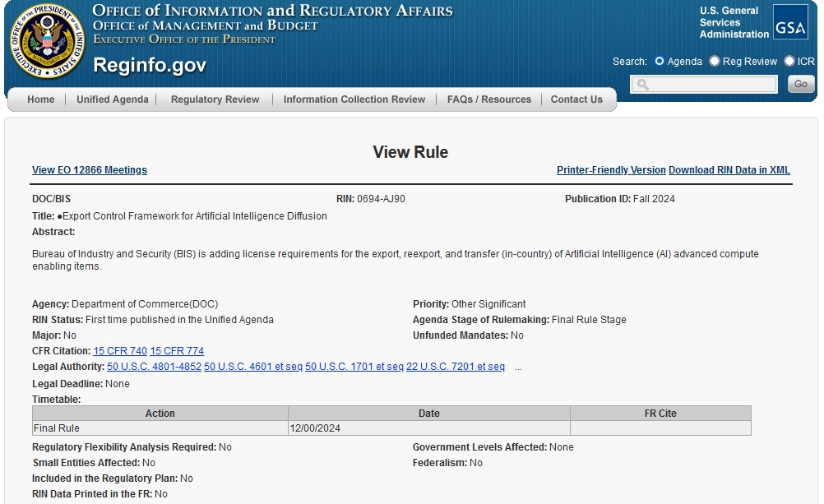
Task: Click Agenda Stage Final Rule Stage text
Action: pos(520,320)
